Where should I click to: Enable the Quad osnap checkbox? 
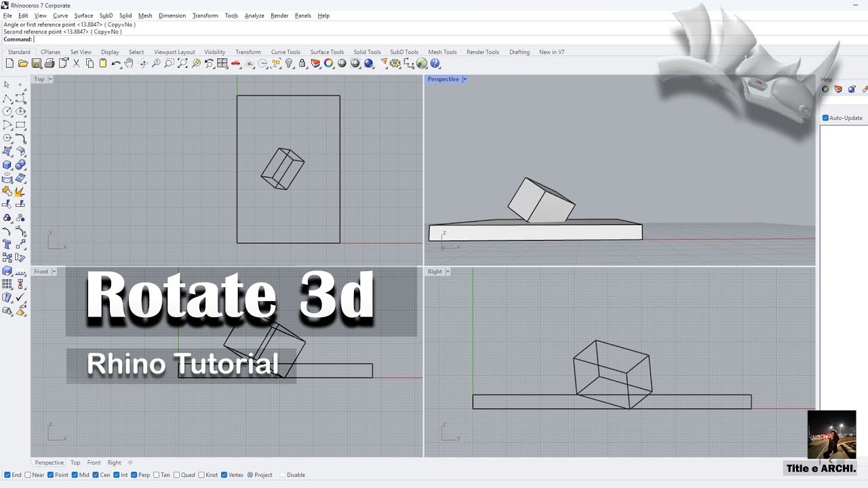177,475
